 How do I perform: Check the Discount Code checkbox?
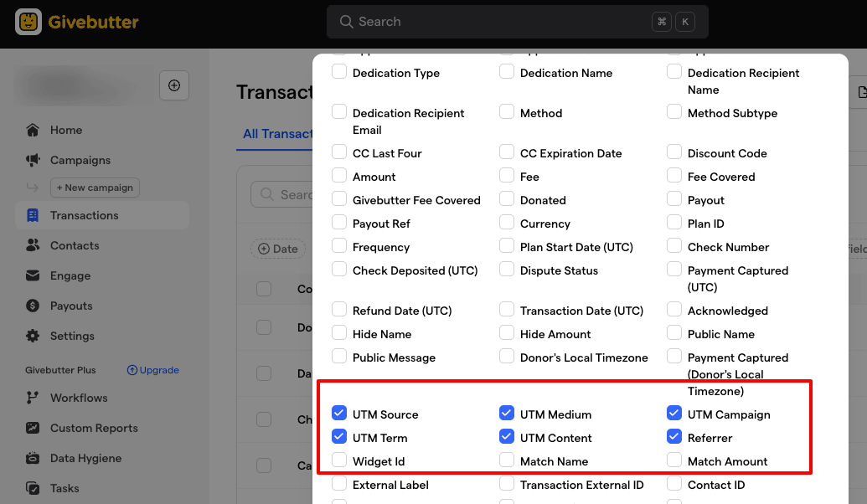click(x=674, y=152)
